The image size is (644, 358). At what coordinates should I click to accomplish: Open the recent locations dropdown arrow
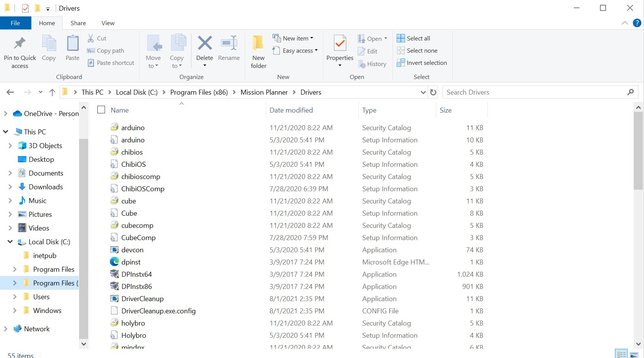click(x=40, y=92)
